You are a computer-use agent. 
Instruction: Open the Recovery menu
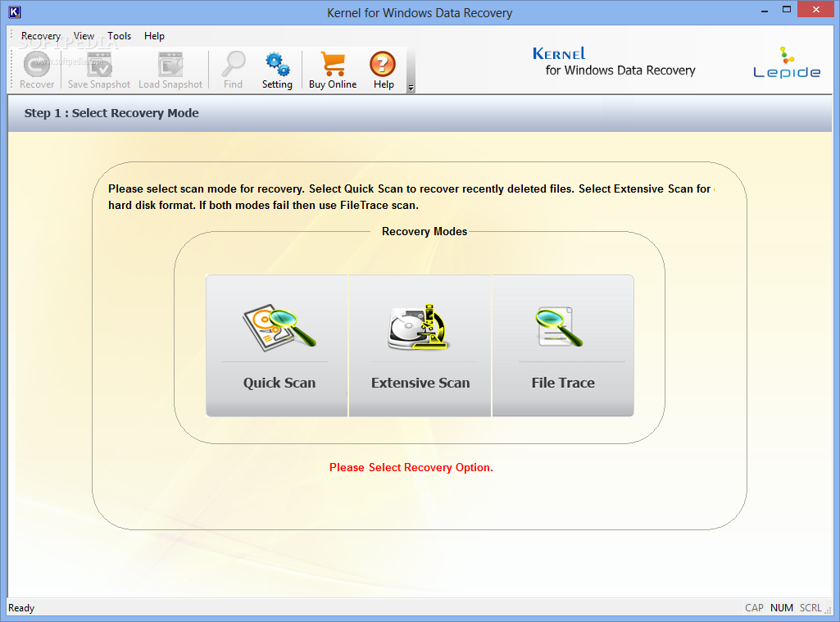click(x=41, y=36)
